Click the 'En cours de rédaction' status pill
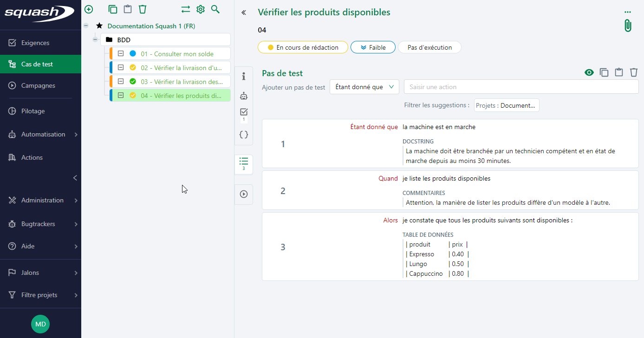The image size is (644, 338). click(302, 47)
